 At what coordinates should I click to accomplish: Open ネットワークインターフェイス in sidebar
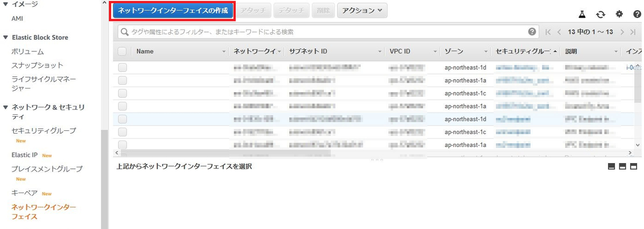click(x=43, y=211)
